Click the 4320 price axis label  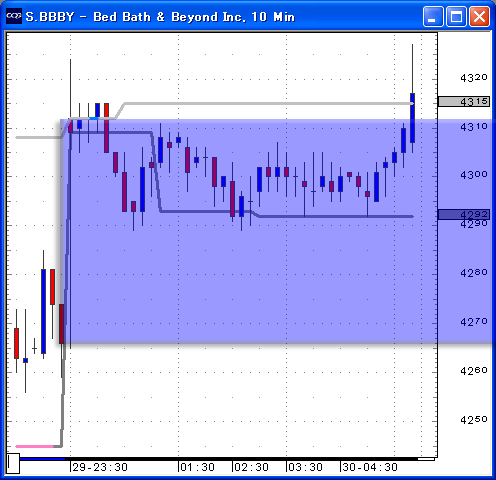pos(474,78)
